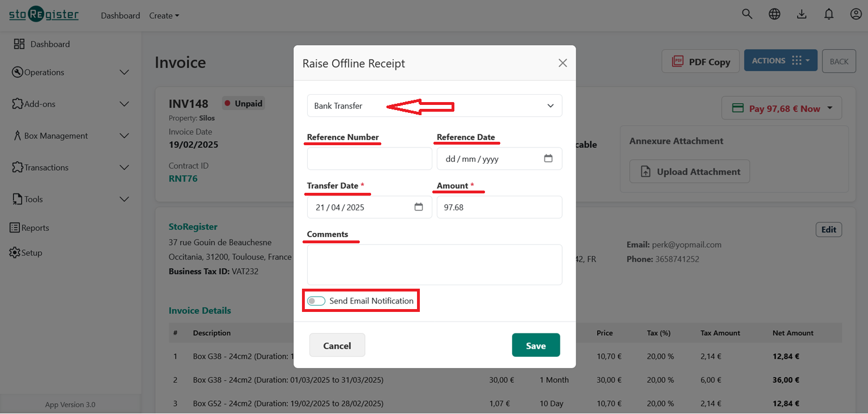
Task: Open the global search magnifier
Action: pyautogui.click(x=747, y=14)
